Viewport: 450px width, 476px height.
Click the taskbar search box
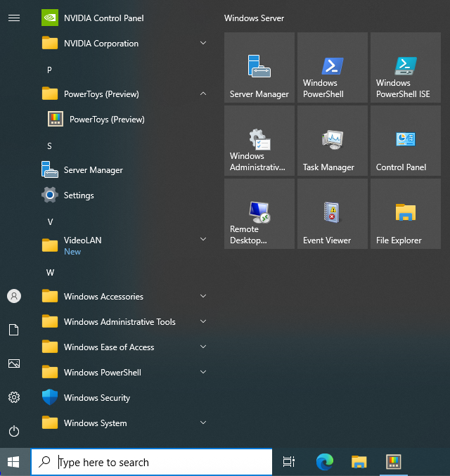[152, 462]
